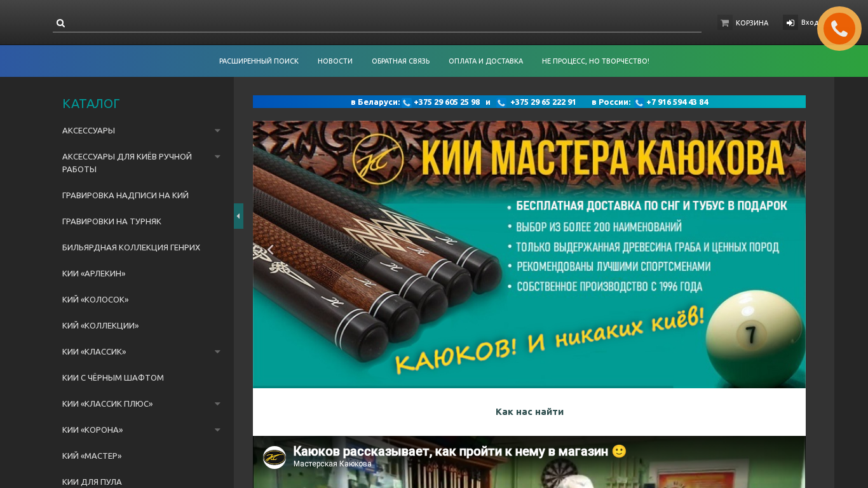The height and width of the screenshot is (488, 868).
Task: Open the shopping cart icon
Action: [x=724, y=23]
